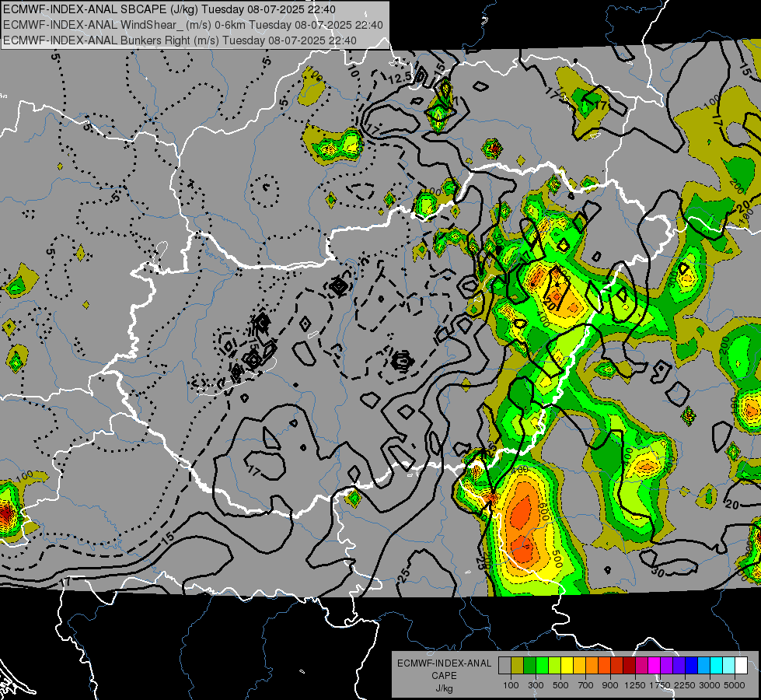
Task: Click the dark green legend swatch
Action: coord(529,666)
